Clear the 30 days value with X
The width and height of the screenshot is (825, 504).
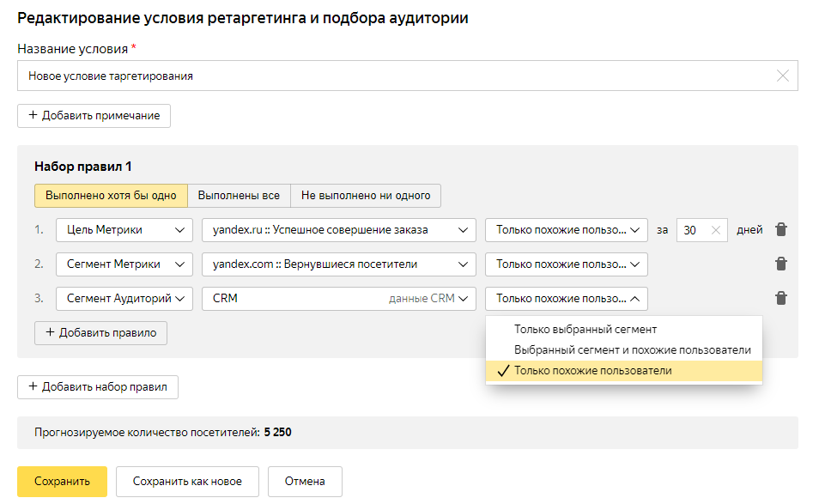(x=716, y=229)
